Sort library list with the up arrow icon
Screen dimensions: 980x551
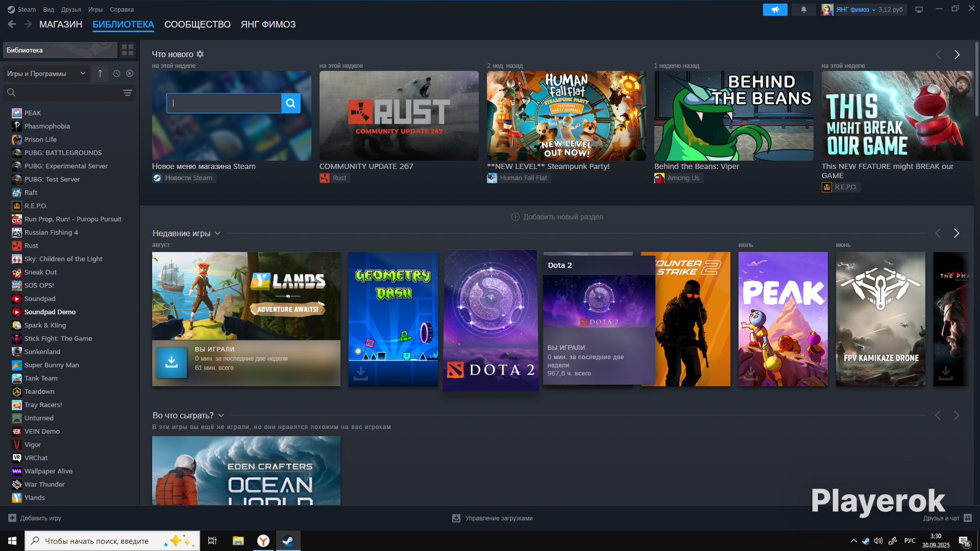click(100, 73)
